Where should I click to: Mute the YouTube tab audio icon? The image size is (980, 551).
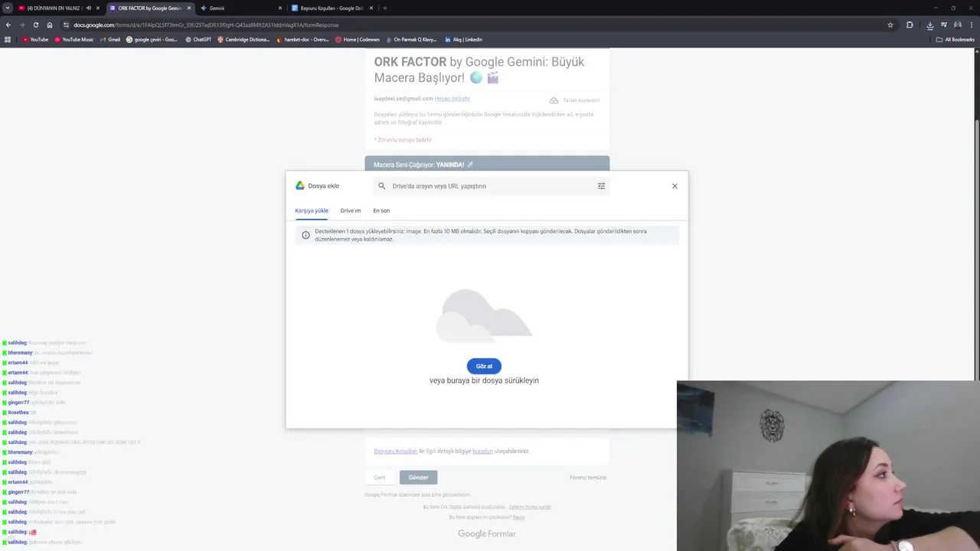[x=89, y=8]
